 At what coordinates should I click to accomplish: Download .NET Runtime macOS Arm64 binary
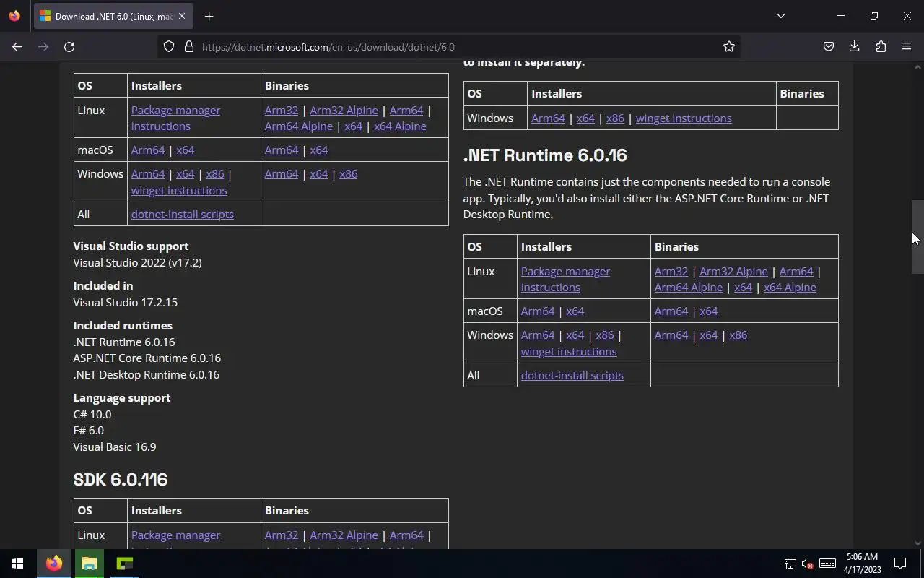(x=671, y=311)
